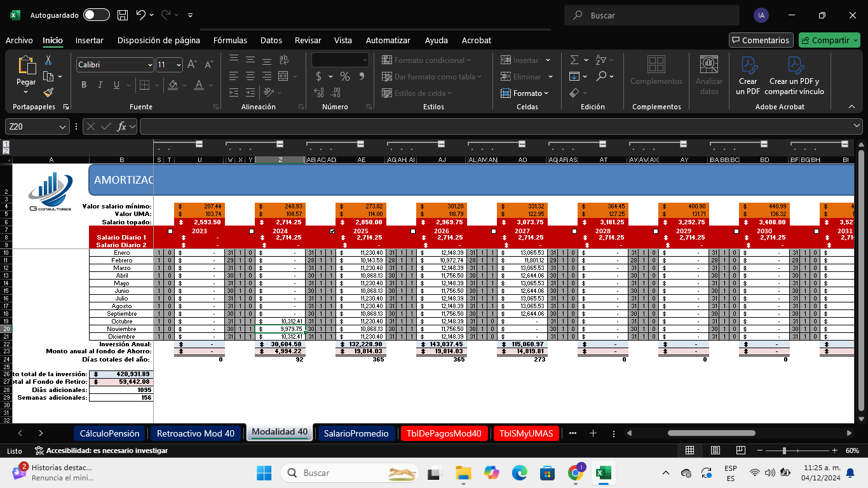The image size is (868, 488).
Task: Click the Compartir button
Action: (825, 40)
